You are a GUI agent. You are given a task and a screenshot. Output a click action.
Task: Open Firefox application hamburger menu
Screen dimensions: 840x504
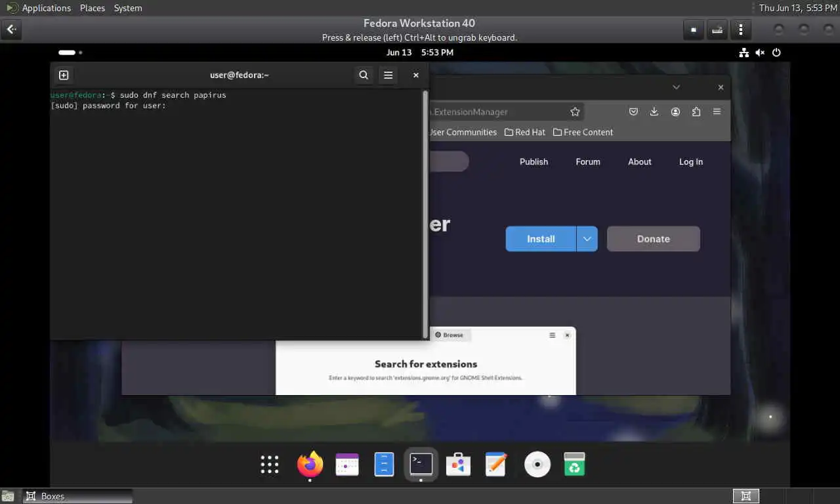(717, 112)
